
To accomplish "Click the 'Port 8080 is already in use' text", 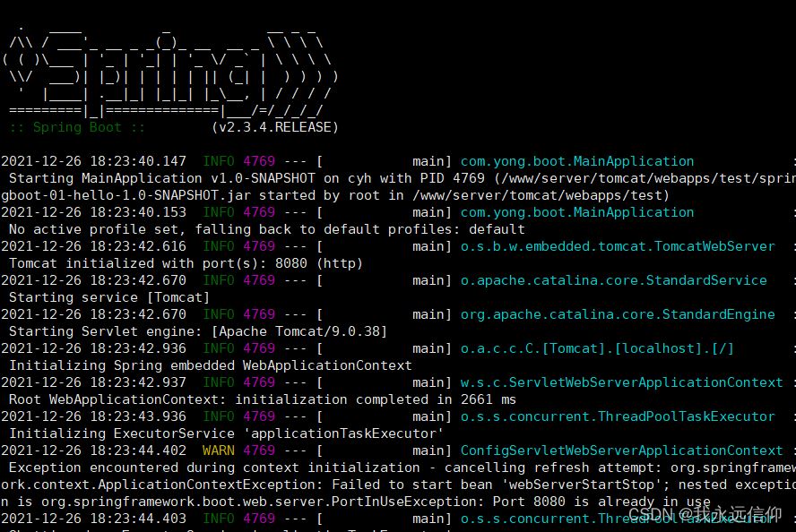I will (x=601, y=502).
